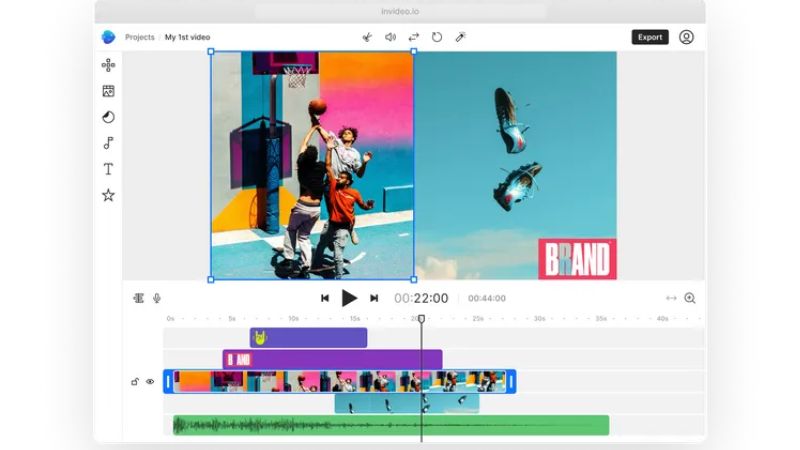
Task: Skip to next clip button
Action: click(374, 298)
